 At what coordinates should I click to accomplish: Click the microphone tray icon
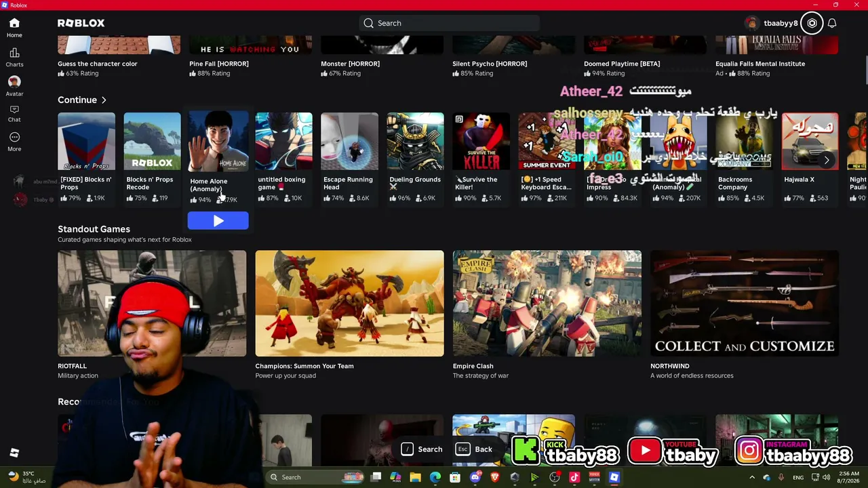point(781,477)
